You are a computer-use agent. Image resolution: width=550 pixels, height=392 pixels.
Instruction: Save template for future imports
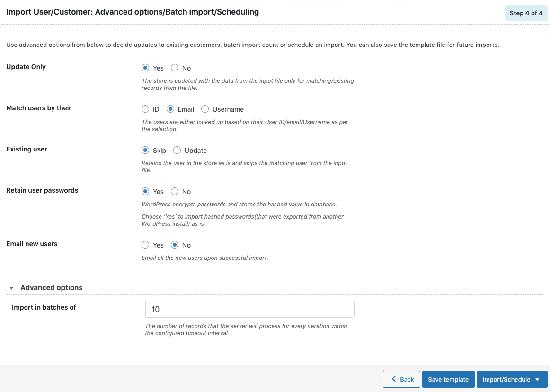click(448, 379)
